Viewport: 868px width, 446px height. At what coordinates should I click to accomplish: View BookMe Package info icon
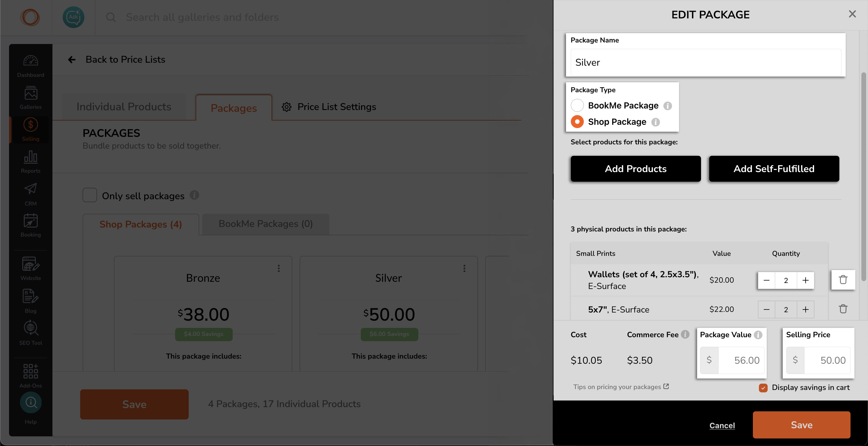(x=668, y=106)
